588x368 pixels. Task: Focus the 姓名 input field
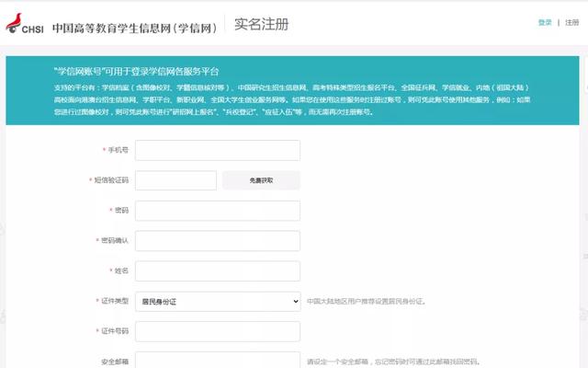[218, 271]
